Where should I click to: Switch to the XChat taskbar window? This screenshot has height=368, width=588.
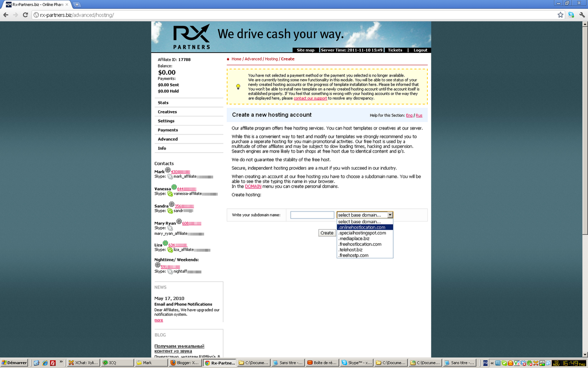pos(83,363)
